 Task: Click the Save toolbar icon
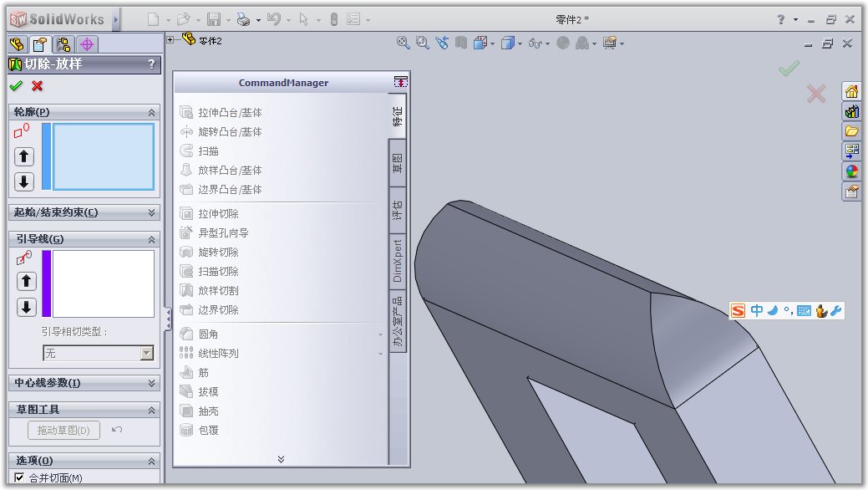pyautogui.click(x=214, y=19)
